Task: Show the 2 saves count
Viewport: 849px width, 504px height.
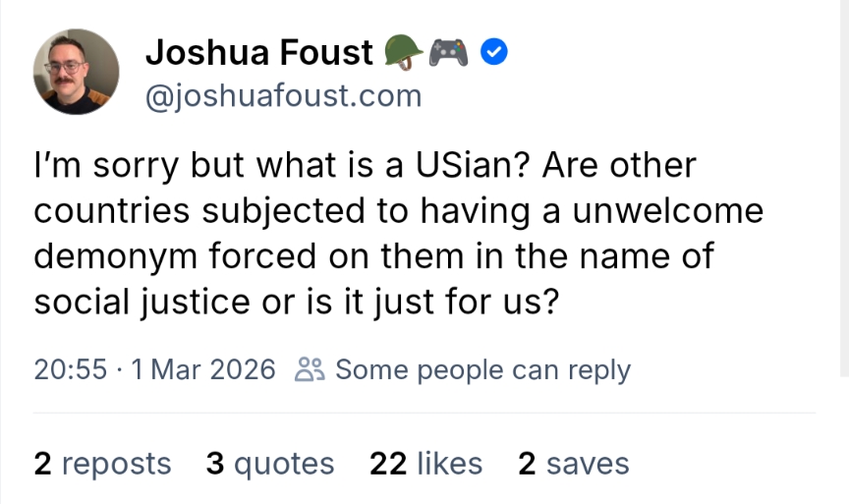Action: coord(574,463)
